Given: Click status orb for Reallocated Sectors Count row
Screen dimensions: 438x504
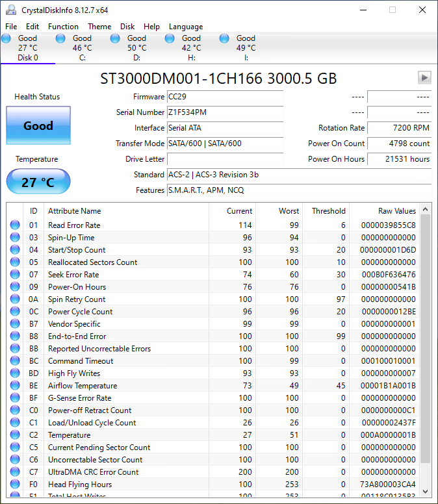Looking at the screenshot, I should tap(15, 262).
